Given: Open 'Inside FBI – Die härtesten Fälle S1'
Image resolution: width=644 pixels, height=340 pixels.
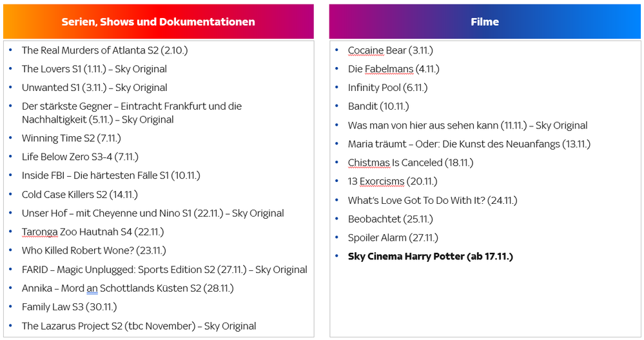Looking at the screenshot, I should coord(111,175).
